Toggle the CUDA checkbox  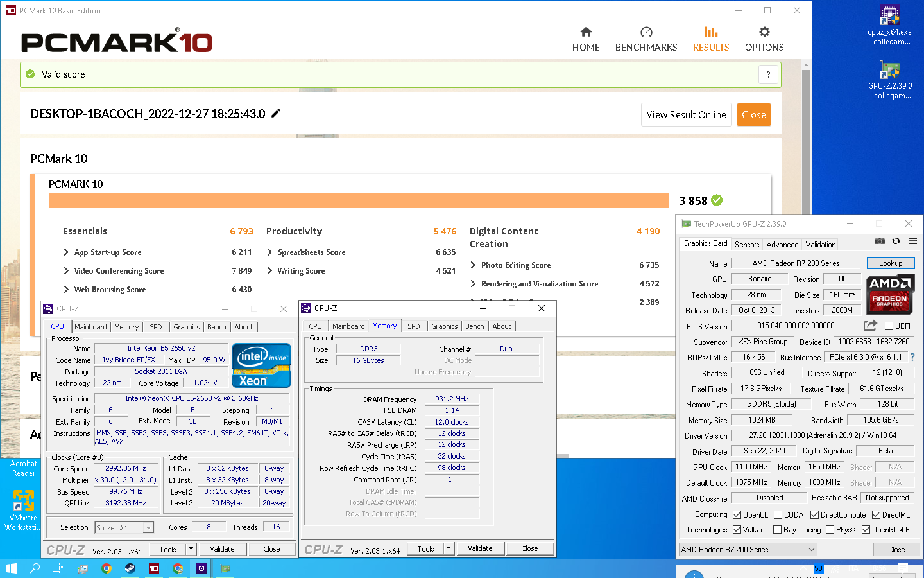click(x=778, y=514)
